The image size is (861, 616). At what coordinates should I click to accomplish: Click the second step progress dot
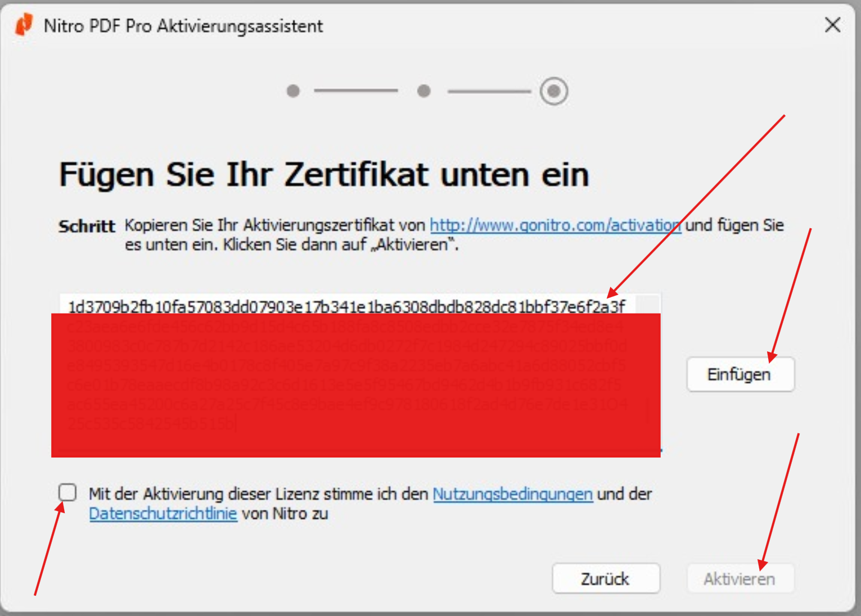click(x=424, y=90)
